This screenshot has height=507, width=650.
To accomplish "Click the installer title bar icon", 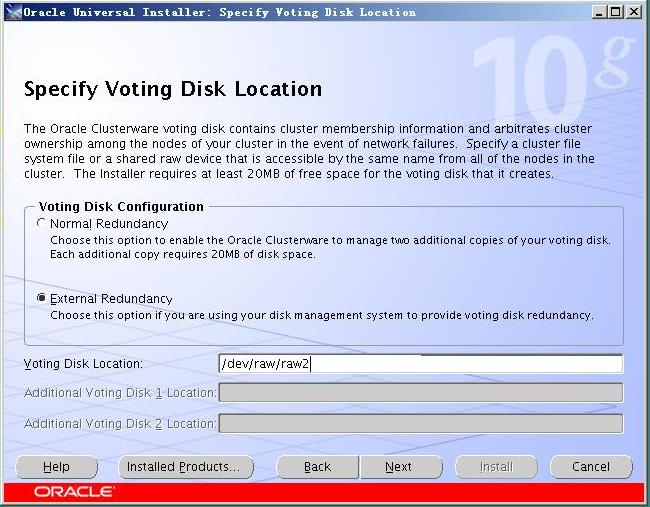I will click(x=13, y=12).
